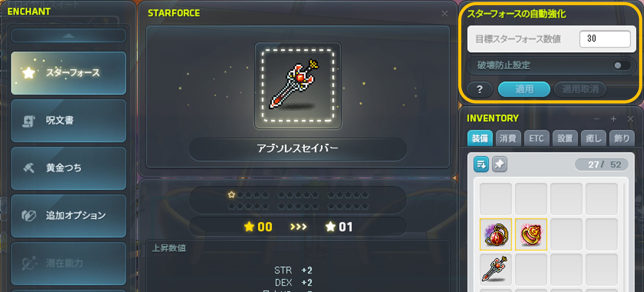644x292 pixels.
Task: Click the target starforce value field
Action: (x=605, y=39)
